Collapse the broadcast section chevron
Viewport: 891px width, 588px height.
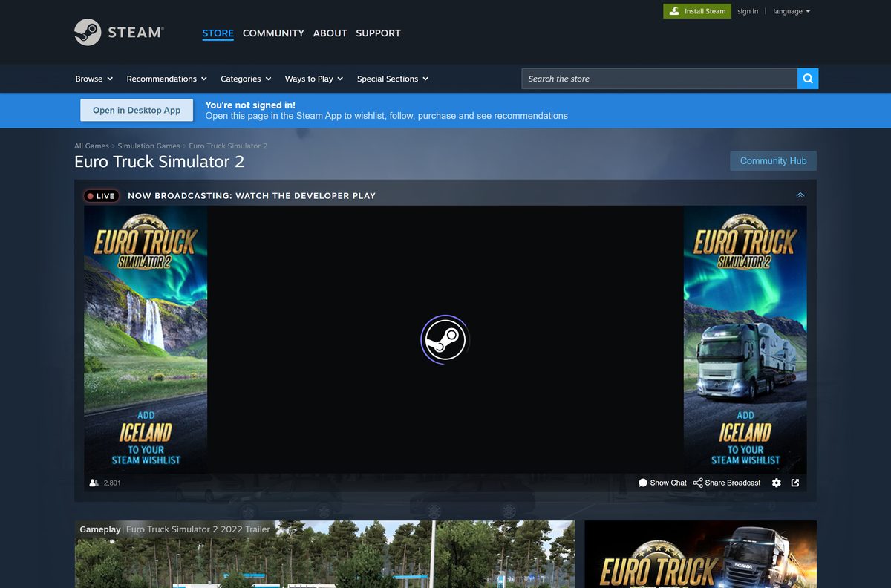pyautogui.click(x=800, y=195)
